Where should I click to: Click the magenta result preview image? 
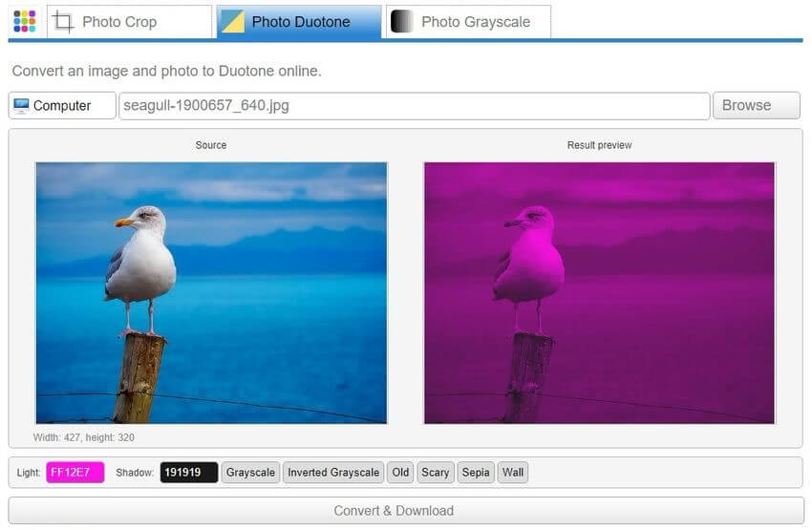coord(599,293)
